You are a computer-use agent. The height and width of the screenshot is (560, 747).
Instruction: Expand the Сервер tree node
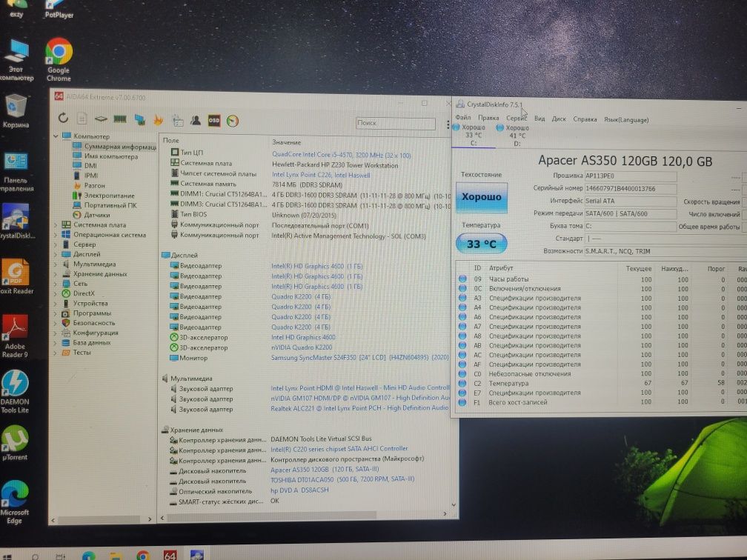click(x=56, y=244)
